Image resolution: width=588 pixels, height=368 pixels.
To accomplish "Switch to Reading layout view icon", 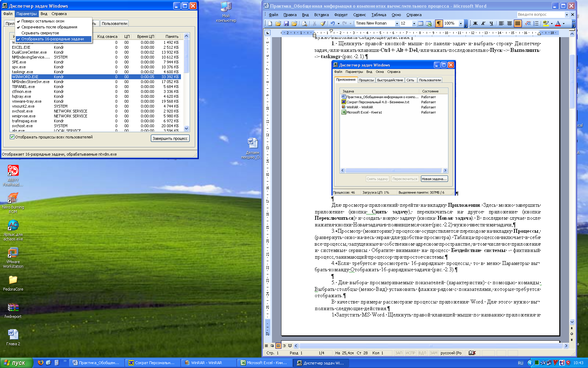I will click(290, 346).
